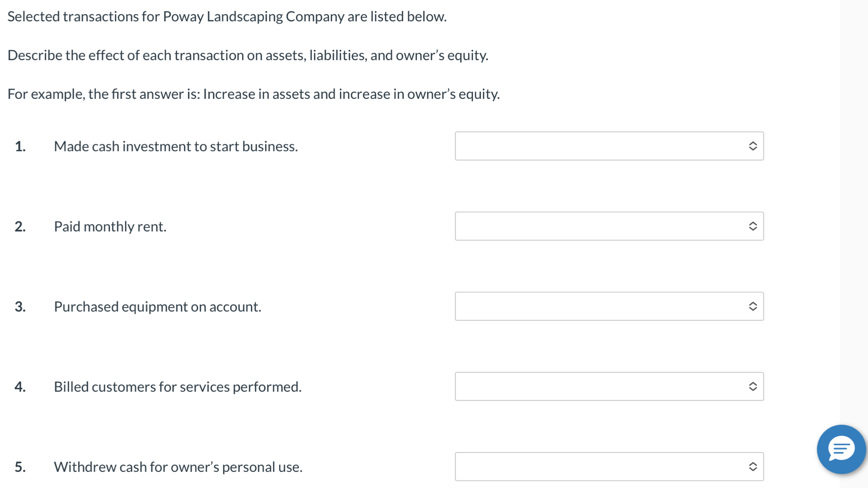Click the 'Poway Landscaping Company' heading text
Screen dimensions: 868x488
point(226,16)
